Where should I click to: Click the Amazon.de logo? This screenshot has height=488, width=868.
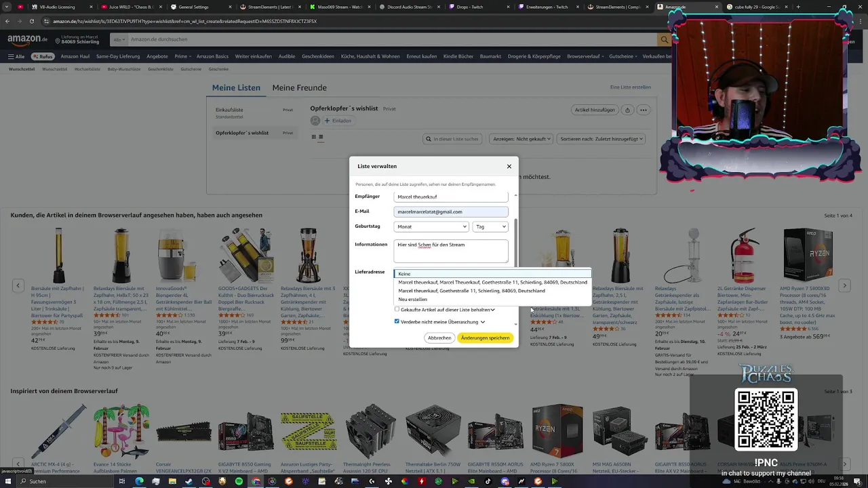(28, 40)
